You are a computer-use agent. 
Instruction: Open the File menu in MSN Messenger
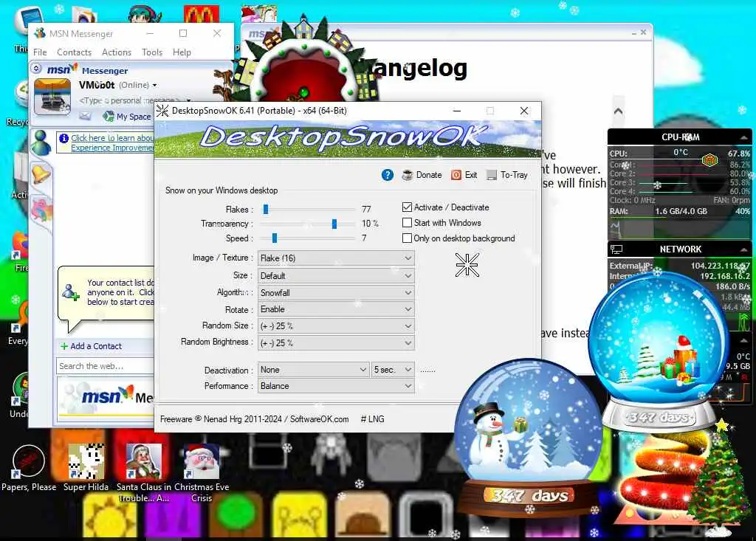40,52
